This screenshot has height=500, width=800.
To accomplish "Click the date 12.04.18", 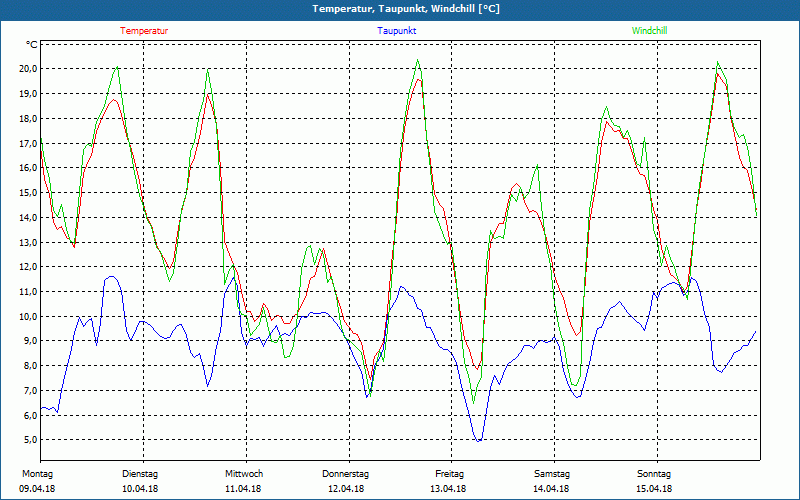I will coord(346,489).
